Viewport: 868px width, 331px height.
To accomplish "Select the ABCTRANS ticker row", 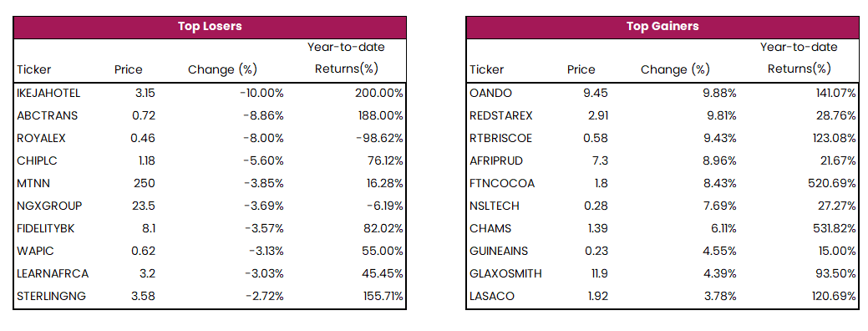I will pos(210,115).
